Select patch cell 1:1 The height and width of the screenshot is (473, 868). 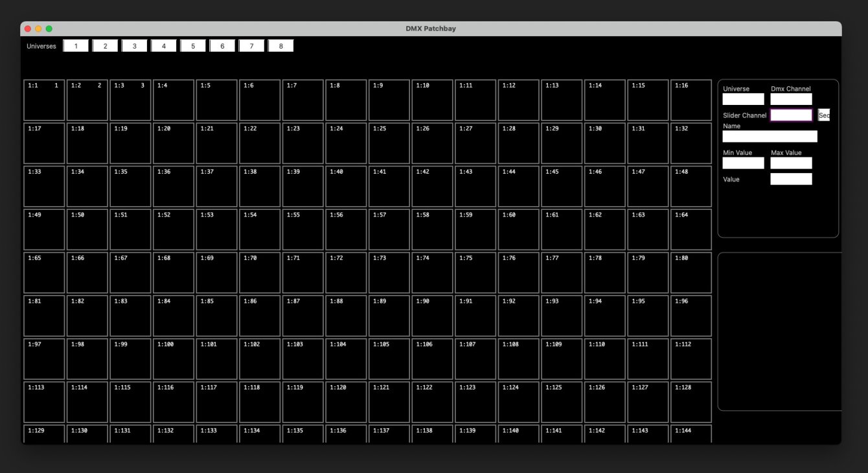tap(44, 100)
